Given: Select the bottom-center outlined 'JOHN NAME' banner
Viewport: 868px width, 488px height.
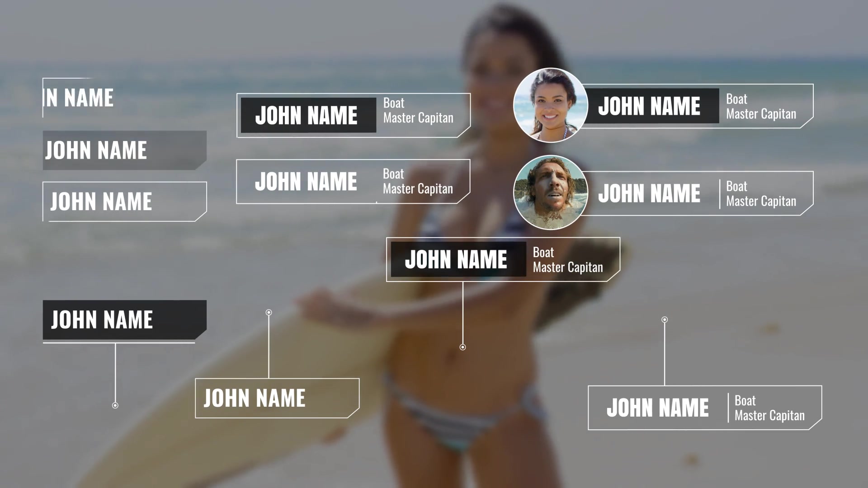Looking at the screenshot, I should 276,398.
